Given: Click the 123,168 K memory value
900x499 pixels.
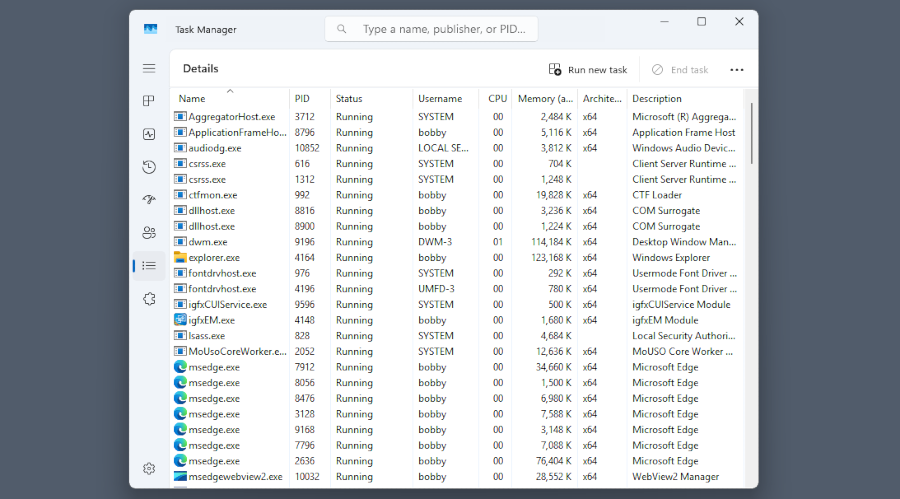Looking at the screenshot, I should tap(551, 257).
